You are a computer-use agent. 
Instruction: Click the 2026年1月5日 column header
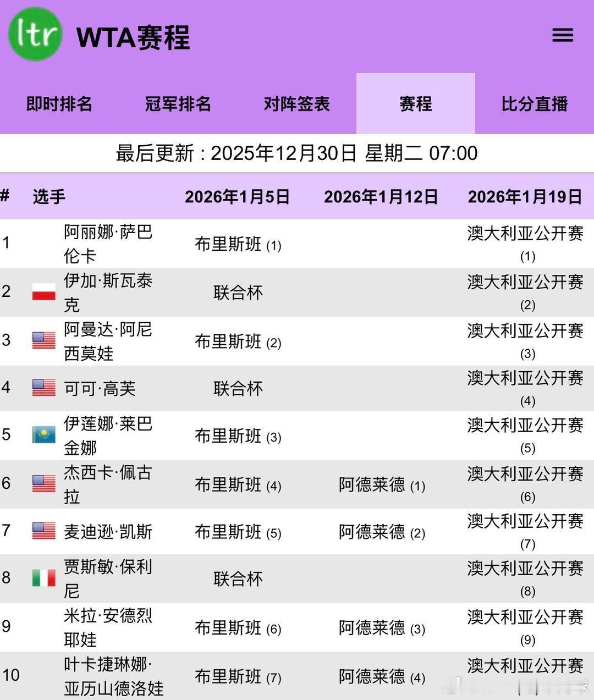click(238, 196)
